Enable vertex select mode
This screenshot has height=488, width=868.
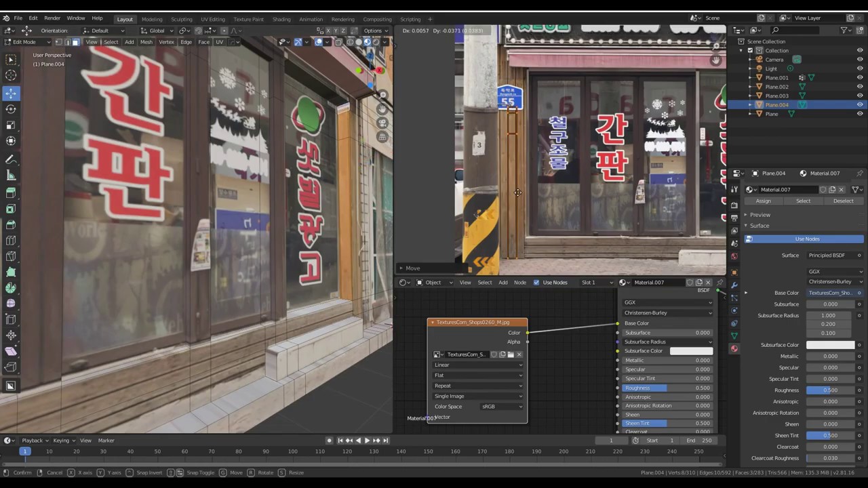[60, 42]
